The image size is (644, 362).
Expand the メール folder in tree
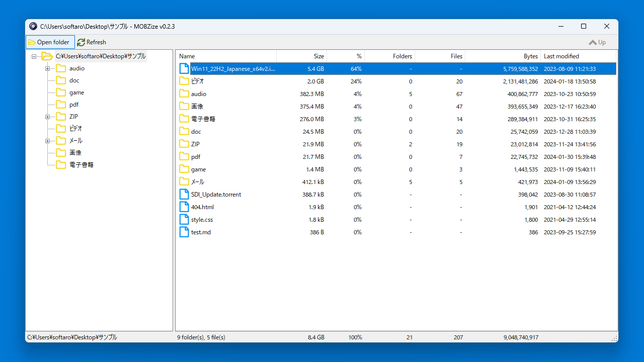coord(48,141)
